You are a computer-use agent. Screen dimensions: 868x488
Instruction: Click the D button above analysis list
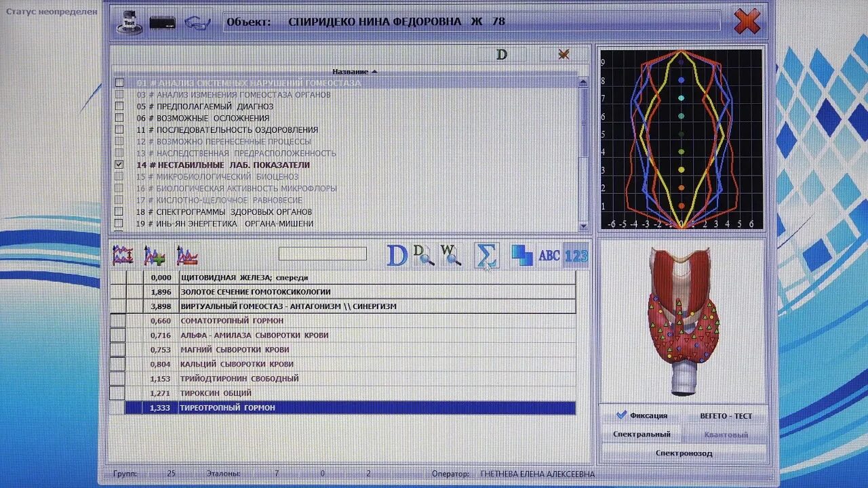502,54
